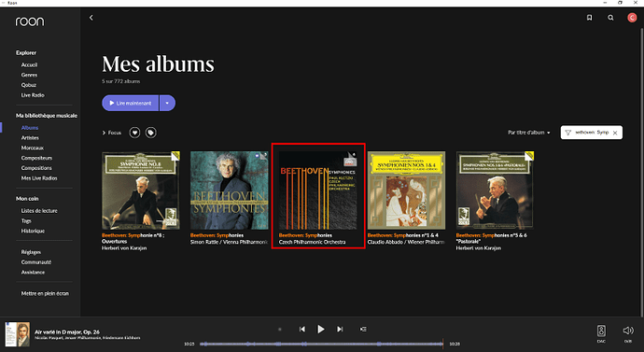
Task: Click the filter text field 'eethoven: Symp'
Action: coord(592,133)
